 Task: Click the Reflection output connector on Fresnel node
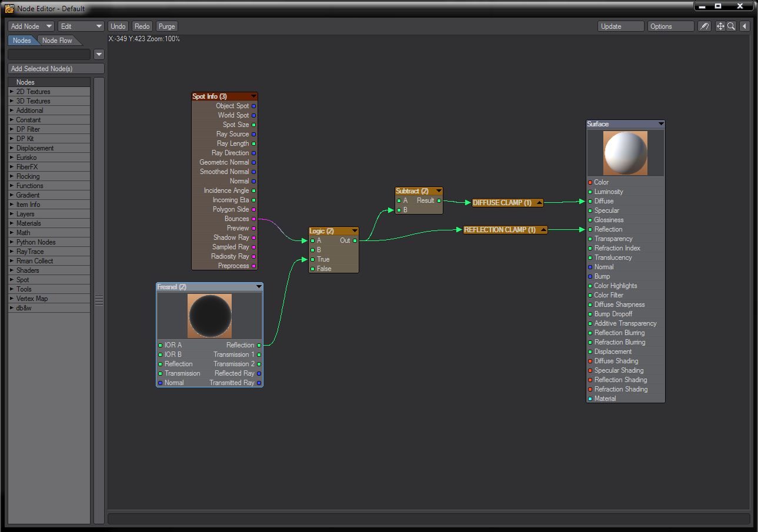tap(259, 345)
